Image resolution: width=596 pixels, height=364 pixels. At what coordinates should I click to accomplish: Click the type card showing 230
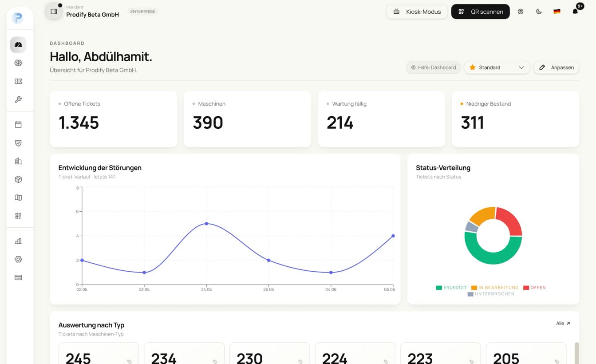[270, 353]
